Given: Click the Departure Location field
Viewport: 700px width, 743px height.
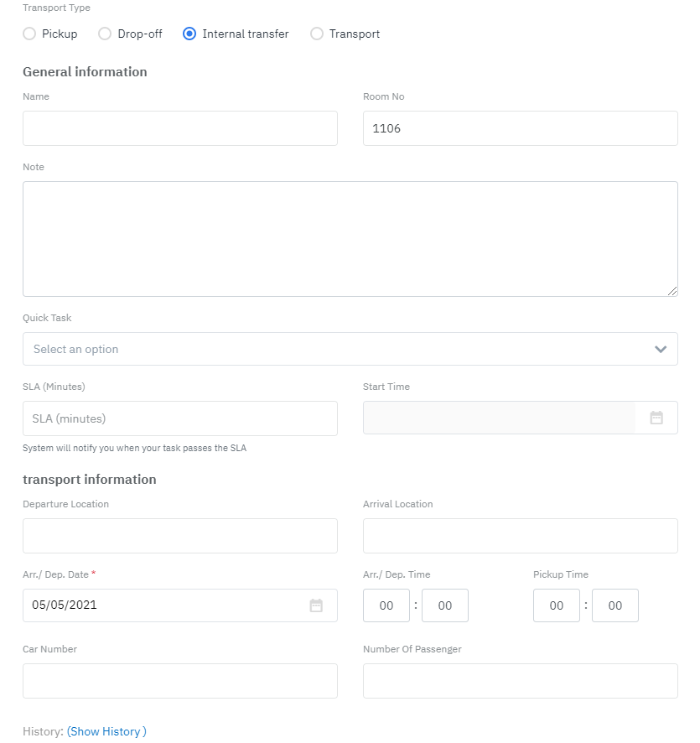Looking at the screenshot, I should pos(179,535).
